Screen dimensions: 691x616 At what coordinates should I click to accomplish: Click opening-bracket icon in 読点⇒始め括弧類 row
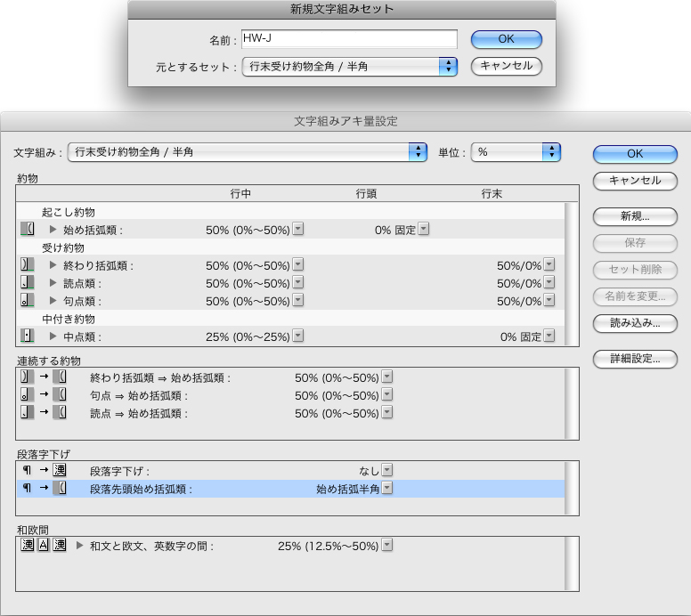60,412
